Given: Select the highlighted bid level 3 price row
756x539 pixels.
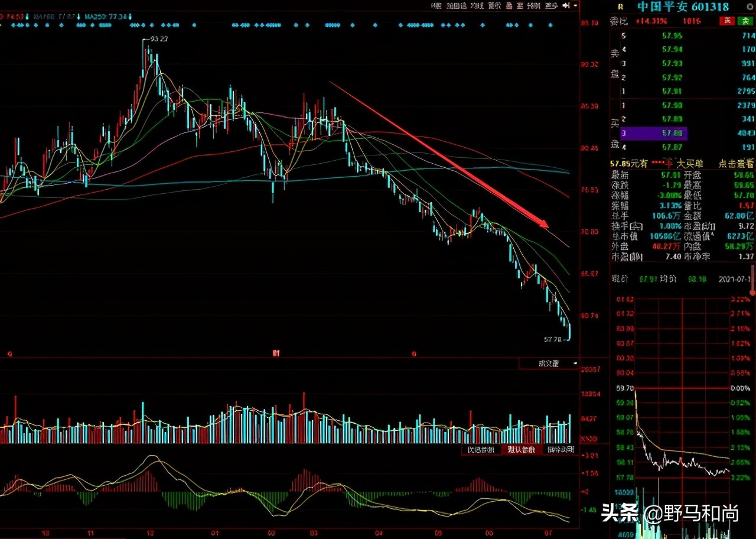Looking at the screenshot, I should coord(672,134).
